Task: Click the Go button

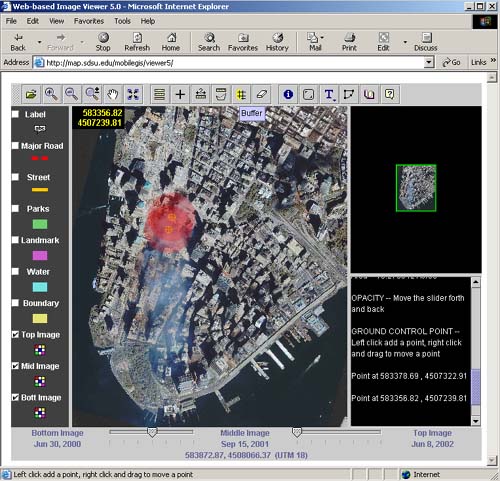Action: pyautogui.click(x=451, y=62)
